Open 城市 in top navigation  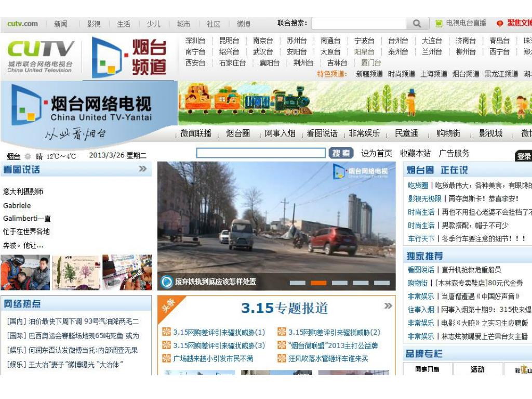point(183,24)
